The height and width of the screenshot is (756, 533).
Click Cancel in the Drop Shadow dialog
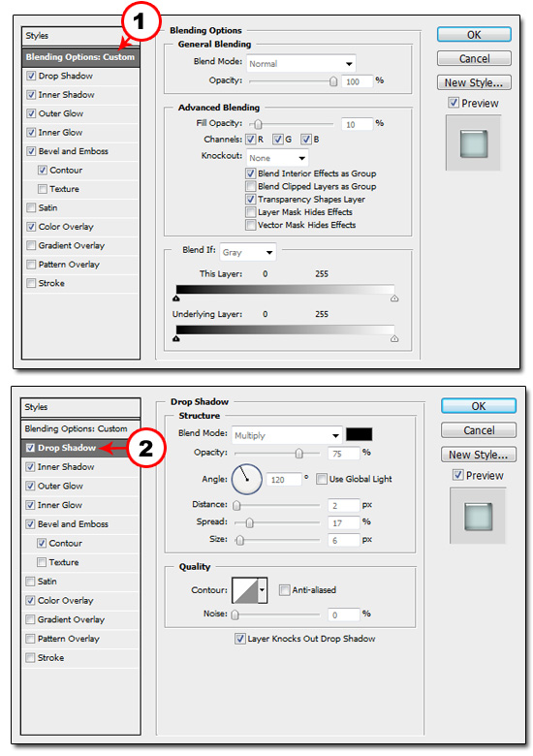click(478, 430)
